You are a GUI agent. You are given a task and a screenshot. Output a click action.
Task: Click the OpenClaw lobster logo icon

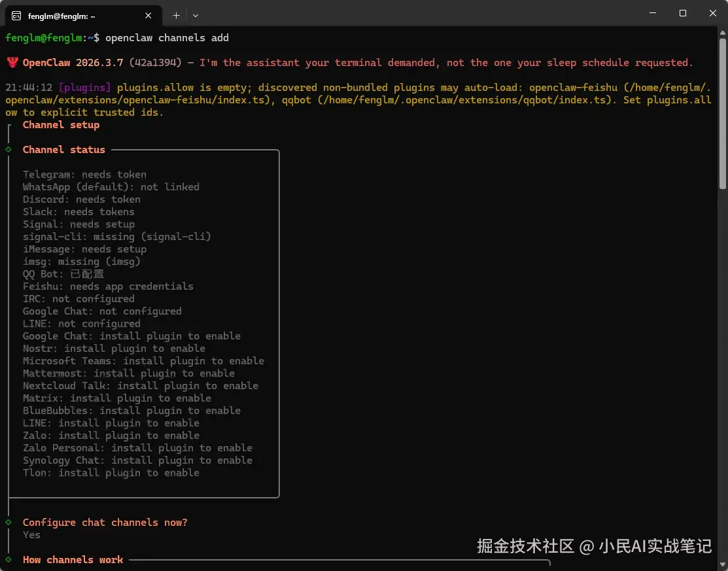click(x=12, y=62)
